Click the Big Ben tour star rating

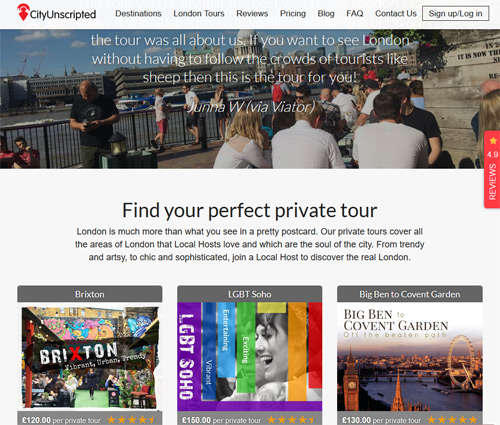pos(452,420)
